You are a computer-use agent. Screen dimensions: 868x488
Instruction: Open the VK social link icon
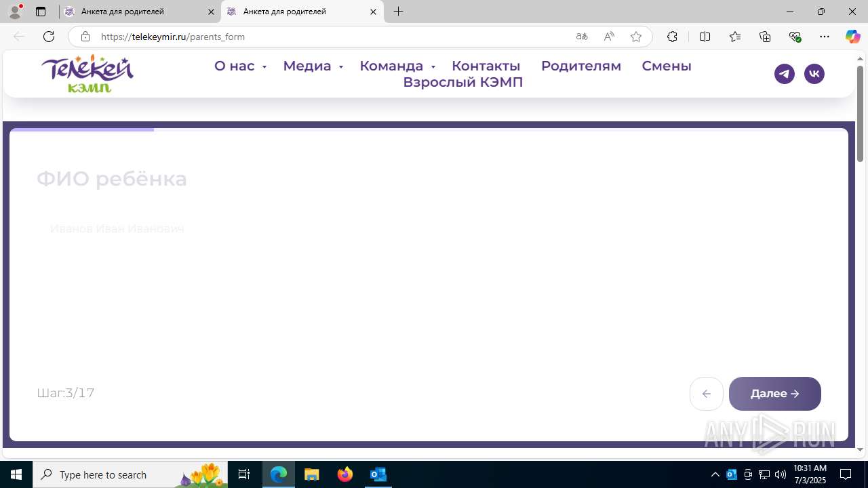tap(814, 74)
